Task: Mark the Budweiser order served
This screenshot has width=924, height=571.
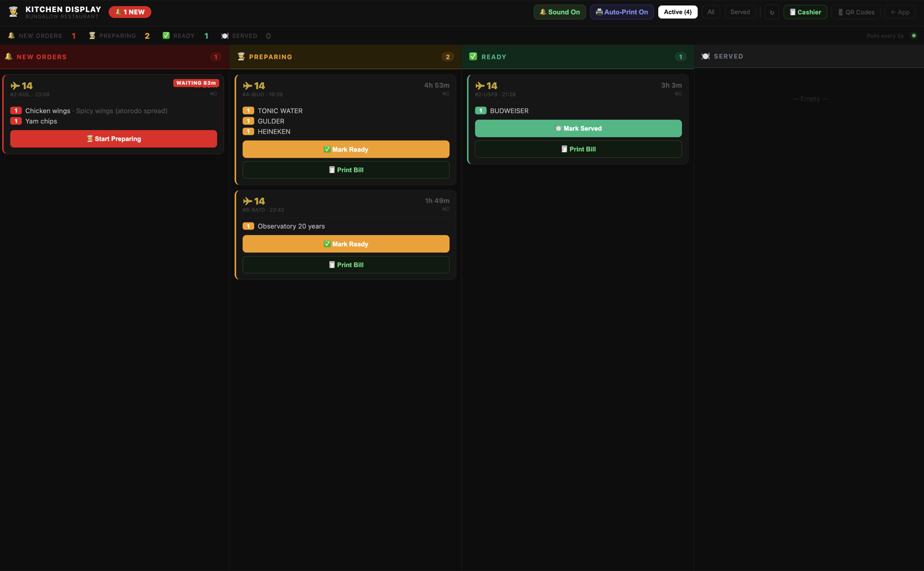Action: (x=578, y=128)
